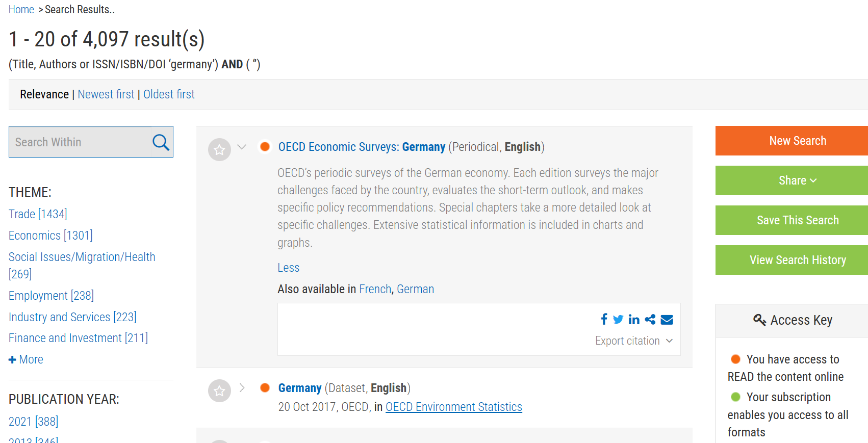Share result on LinkedIn

click(634, 320)
